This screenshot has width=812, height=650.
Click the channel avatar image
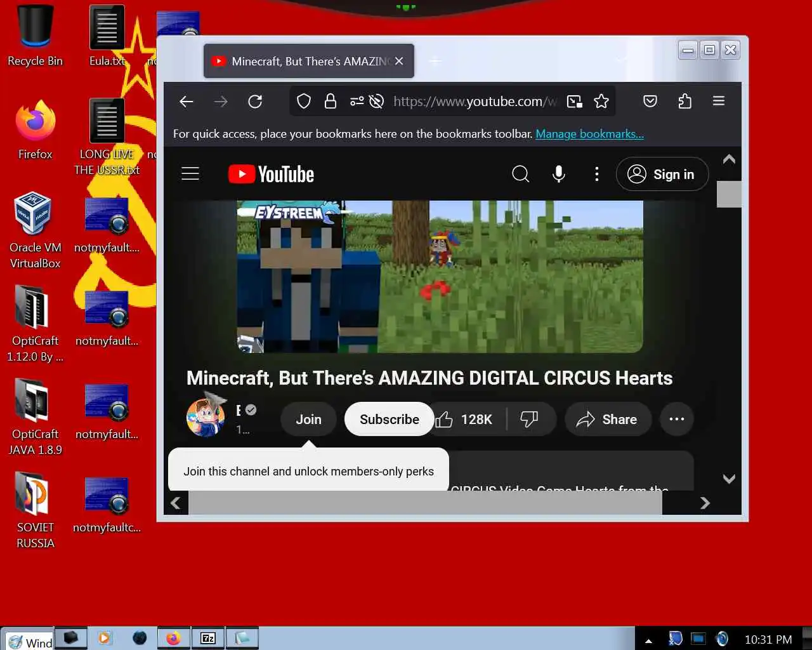[x=206, y=418]
